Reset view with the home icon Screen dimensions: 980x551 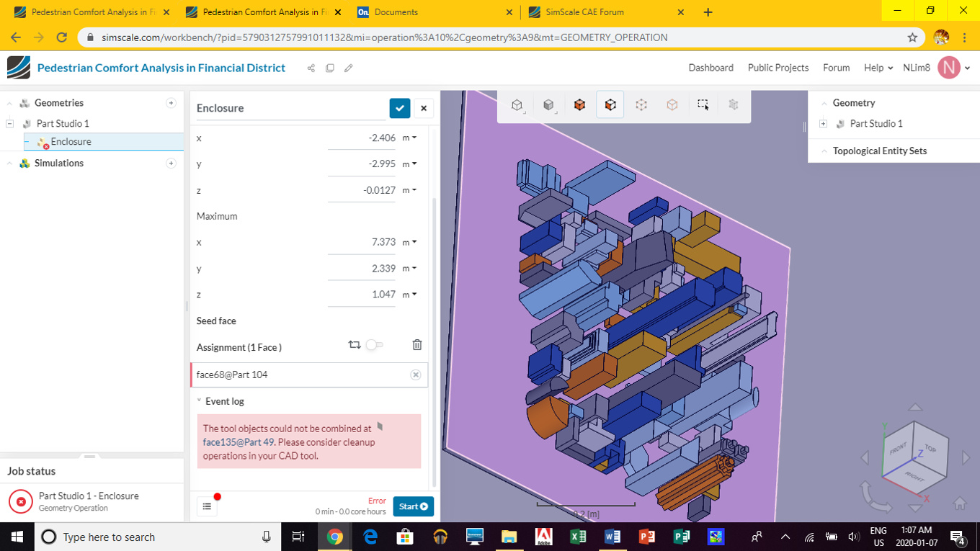click(960, 503)
